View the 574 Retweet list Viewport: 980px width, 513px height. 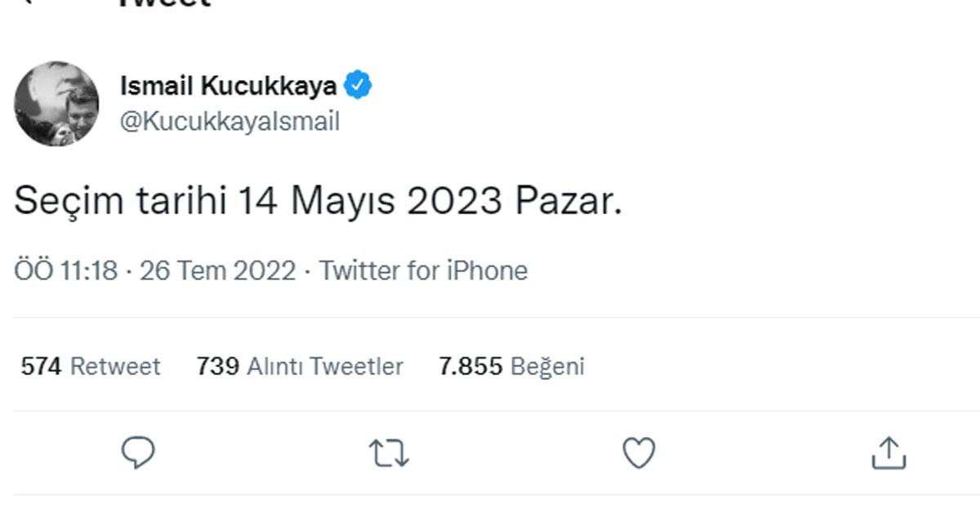(x=91, y=367)
